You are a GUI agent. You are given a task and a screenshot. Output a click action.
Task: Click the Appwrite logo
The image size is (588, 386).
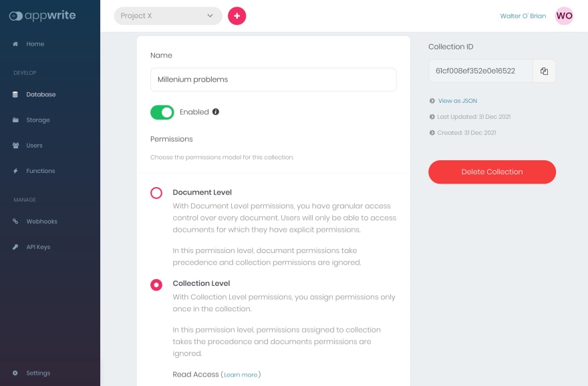coord(42,16)
